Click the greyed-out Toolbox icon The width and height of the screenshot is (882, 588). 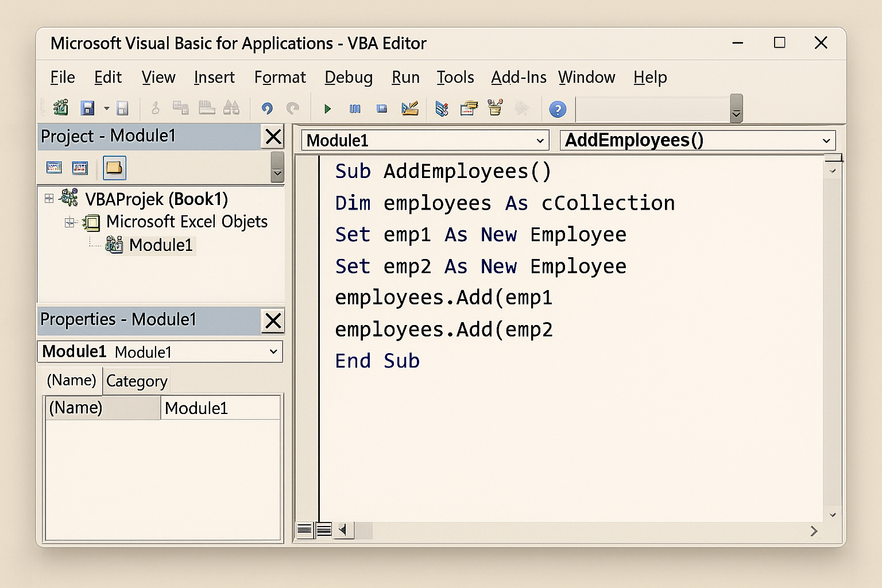521,108
